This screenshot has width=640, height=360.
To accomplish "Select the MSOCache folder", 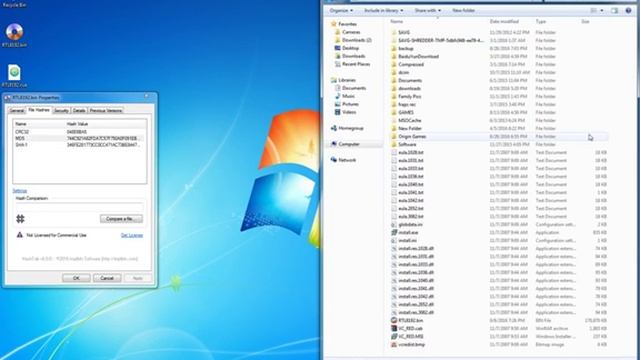I will coord(409,120).
